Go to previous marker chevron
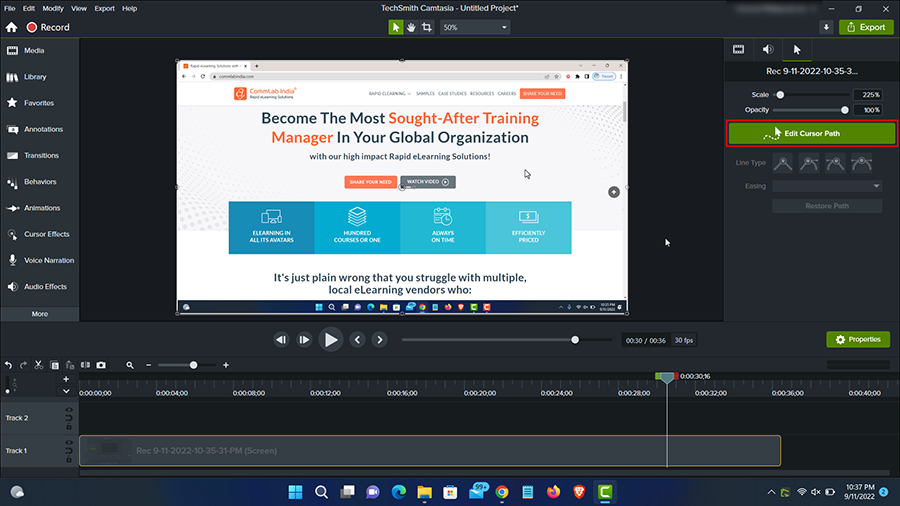The image size is (900, 506). [358, 340]
